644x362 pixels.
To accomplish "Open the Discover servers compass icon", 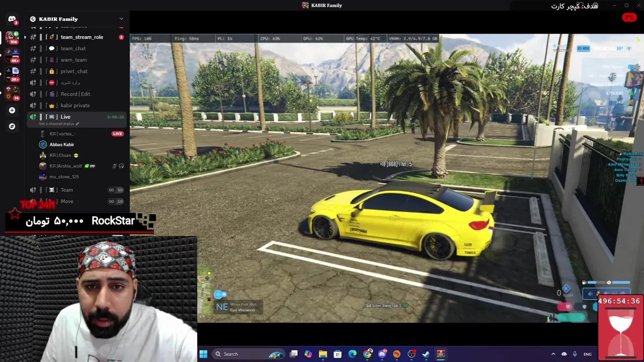I will tap(12, 126).
